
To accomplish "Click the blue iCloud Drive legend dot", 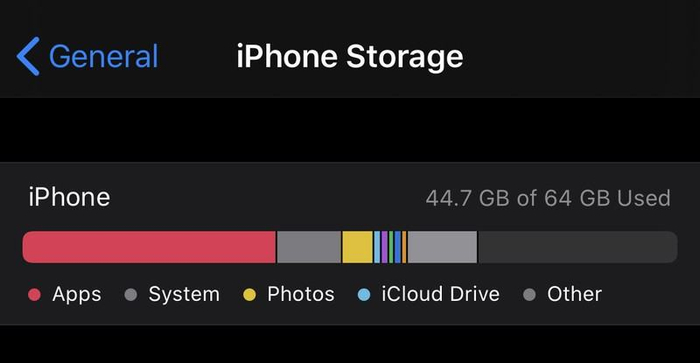I will click(x=364, y=295).
